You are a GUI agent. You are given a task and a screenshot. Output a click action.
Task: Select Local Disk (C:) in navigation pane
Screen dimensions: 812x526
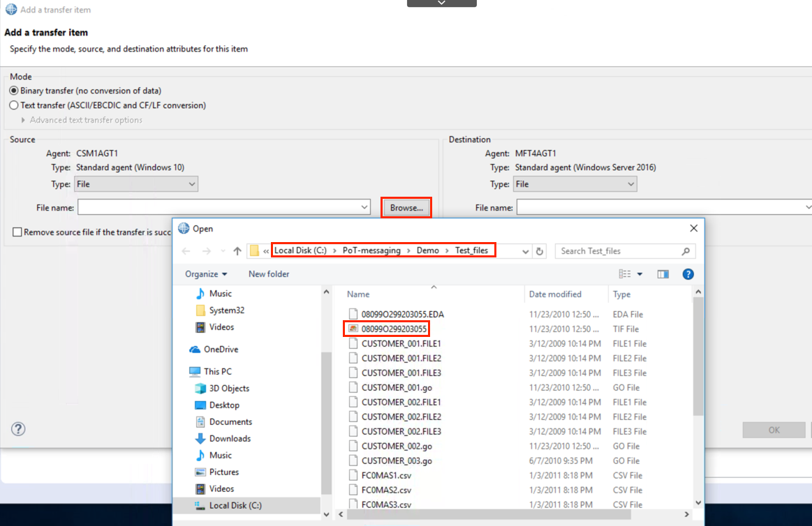tap(246, 505)
